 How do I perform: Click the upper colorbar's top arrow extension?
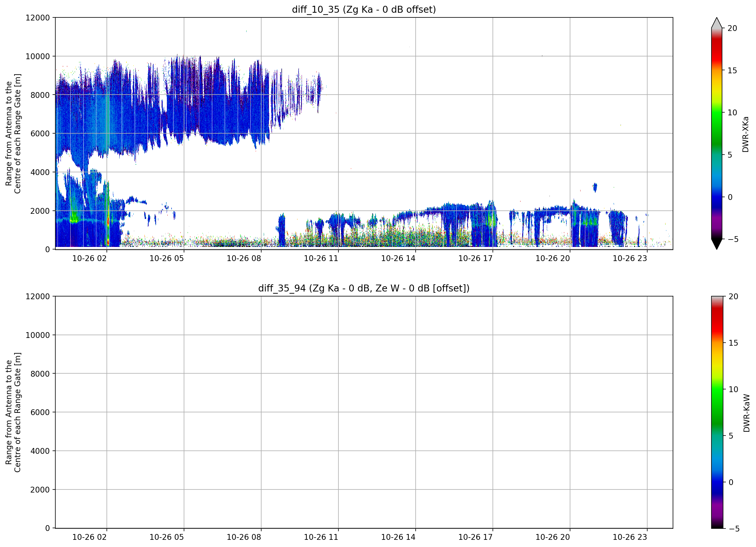tap(717, 23)
